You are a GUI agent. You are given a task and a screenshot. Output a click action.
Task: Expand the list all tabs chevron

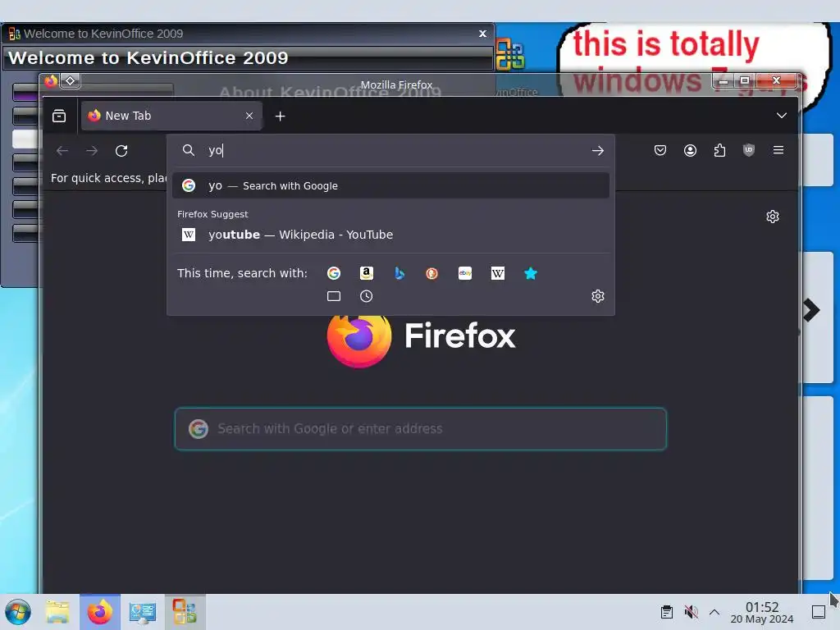coord(782,116)
